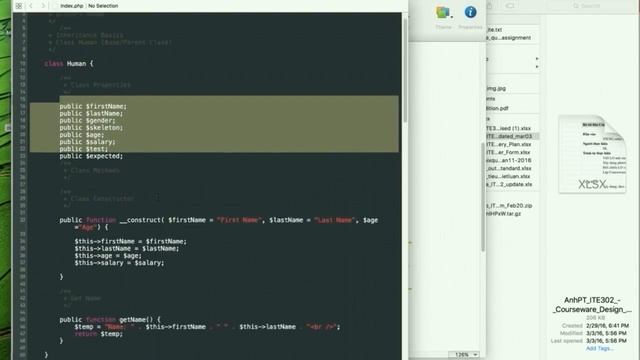The image size is (640, 360).
Task: Click $this->firstName = $firstName; line
Action: [x=131, y=241]
